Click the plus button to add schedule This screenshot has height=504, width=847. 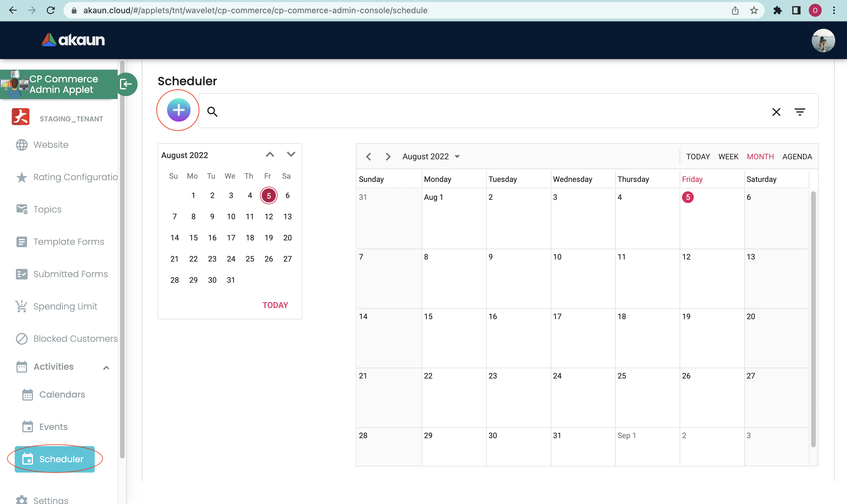(x=179, y=110)
